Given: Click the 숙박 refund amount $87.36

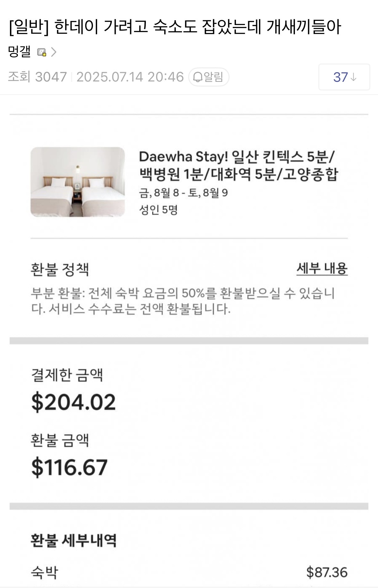Looking at the screenshot, I should [x=327, y=572].
